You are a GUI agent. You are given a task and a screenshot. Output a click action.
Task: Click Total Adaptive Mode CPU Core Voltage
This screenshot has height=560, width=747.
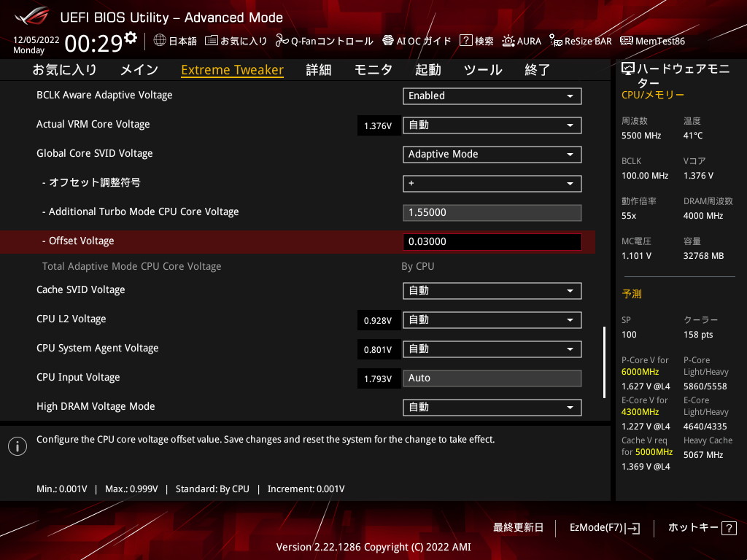click(x=131, y=266)
